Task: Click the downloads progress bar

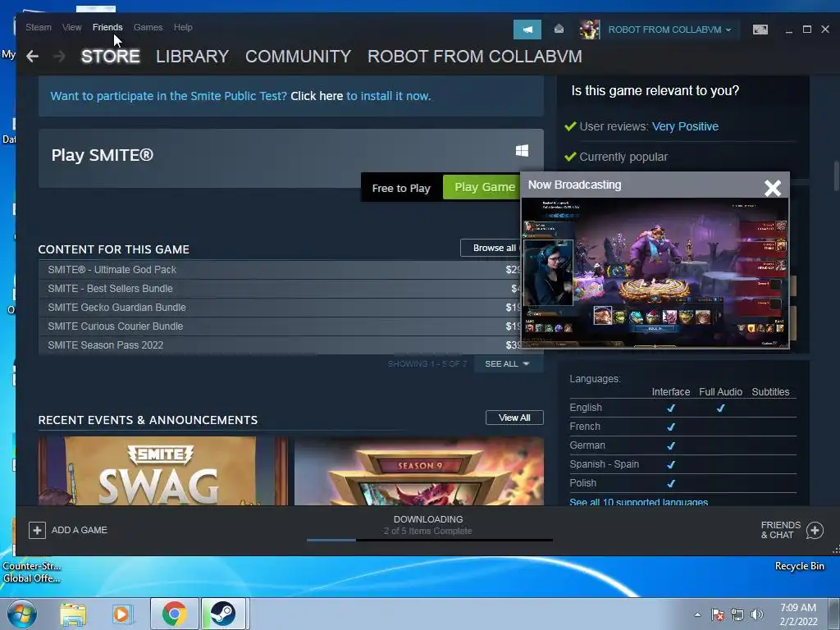Action: pos(430,540)
